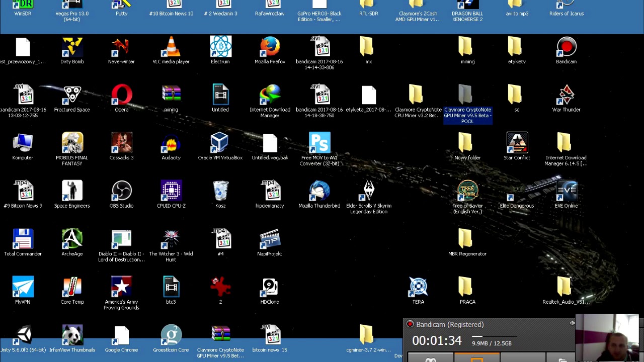644x362 pixels.
Task: Select the VLC media player icon
Action: coord(171,48)
